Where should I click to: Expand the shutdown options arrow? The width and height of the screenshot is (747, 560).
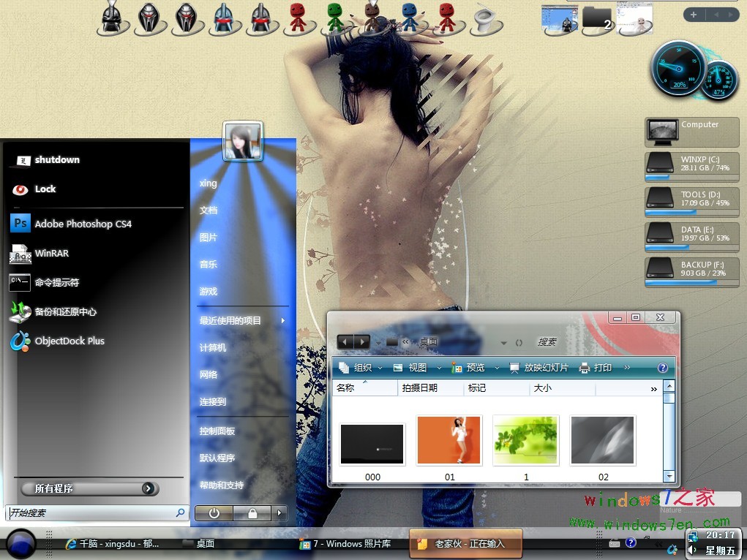279,513
